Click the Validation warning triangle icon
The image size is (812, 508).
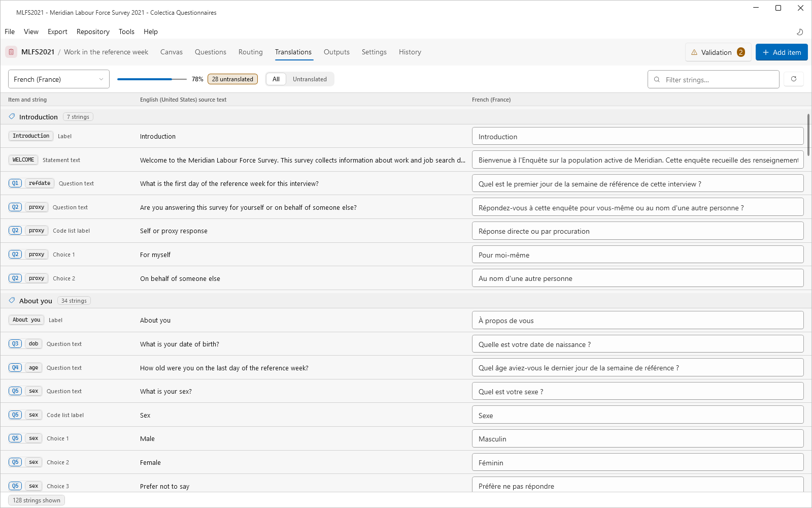tap(694, 52)
